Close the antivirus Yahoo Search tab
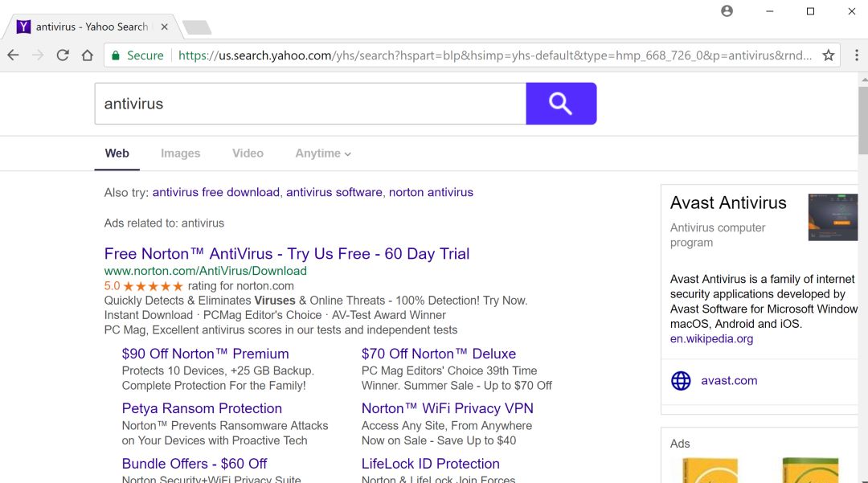 click(165, 27)
